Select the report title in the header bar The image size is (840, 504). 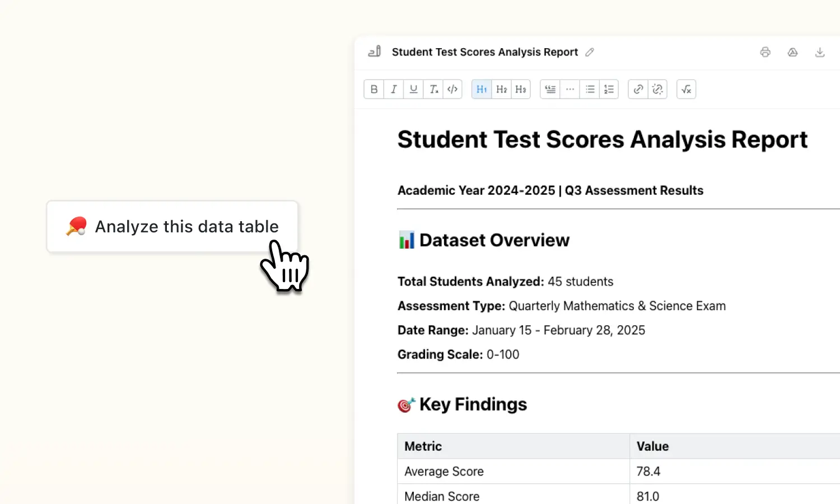point(484,52)
